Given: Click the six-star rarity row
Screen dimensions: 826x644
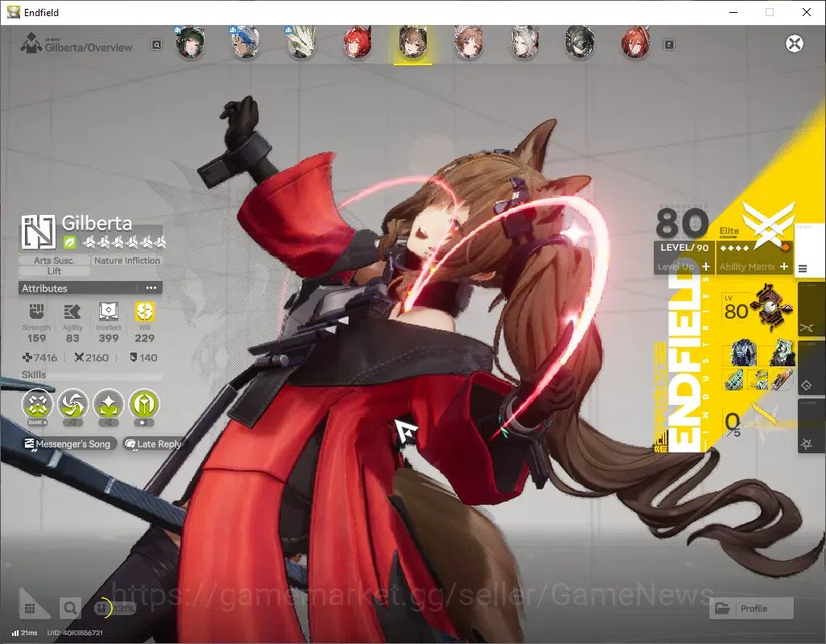Looking at the screenshot, I should (x=124, y=242).
